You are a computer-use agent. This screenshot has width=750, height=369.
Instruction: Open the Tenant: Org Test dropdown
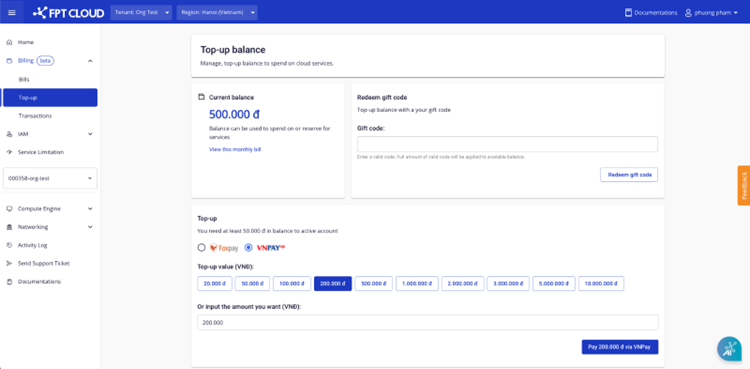click(141, 12)
